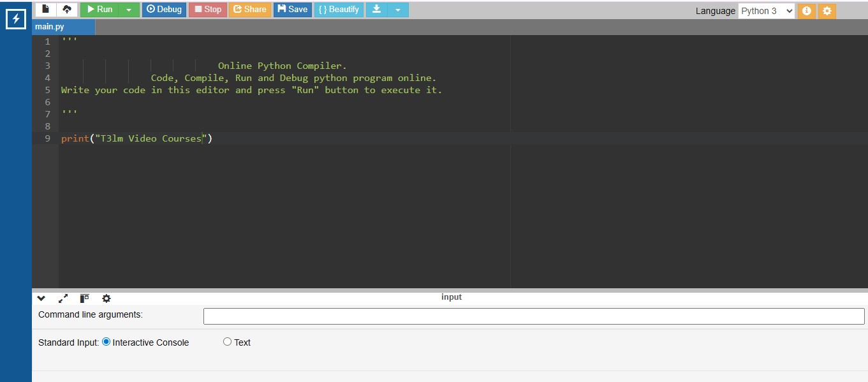Open the orange info icon
The width and height of the screenshot is (868, 382).
tap(806, 11)
